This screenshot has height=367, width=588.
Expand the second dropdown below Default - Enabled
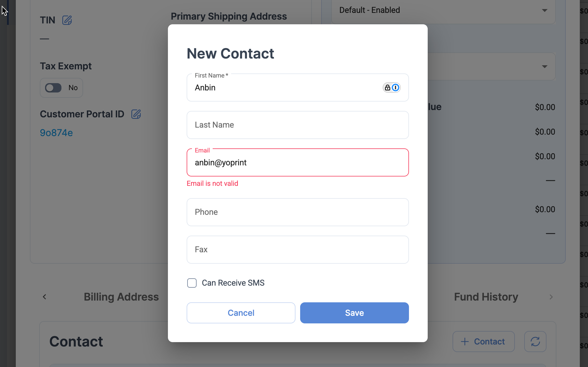click(x=544, y=67)
